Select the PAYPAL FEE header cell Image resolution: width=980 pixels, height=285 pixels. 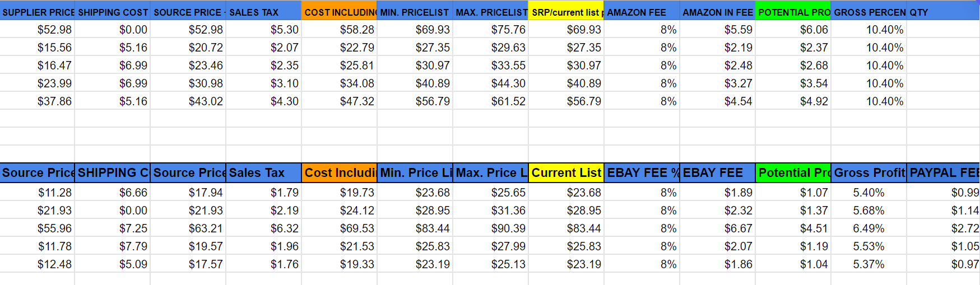944,172
